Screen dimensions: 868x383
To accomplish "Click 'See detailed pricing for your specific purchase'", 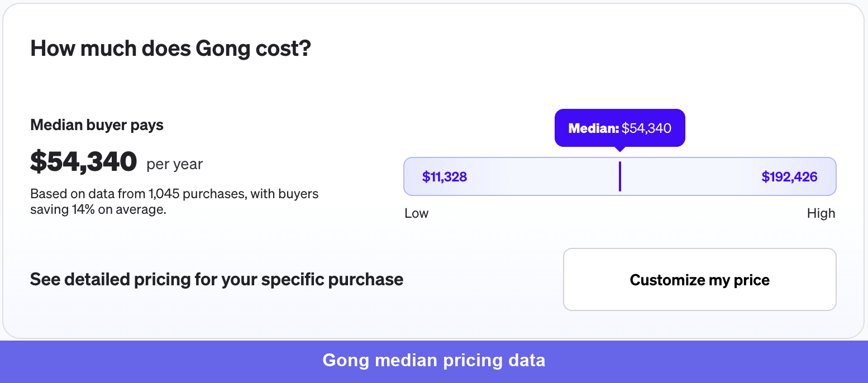I will pyautogui.click(x=217, y=279).
